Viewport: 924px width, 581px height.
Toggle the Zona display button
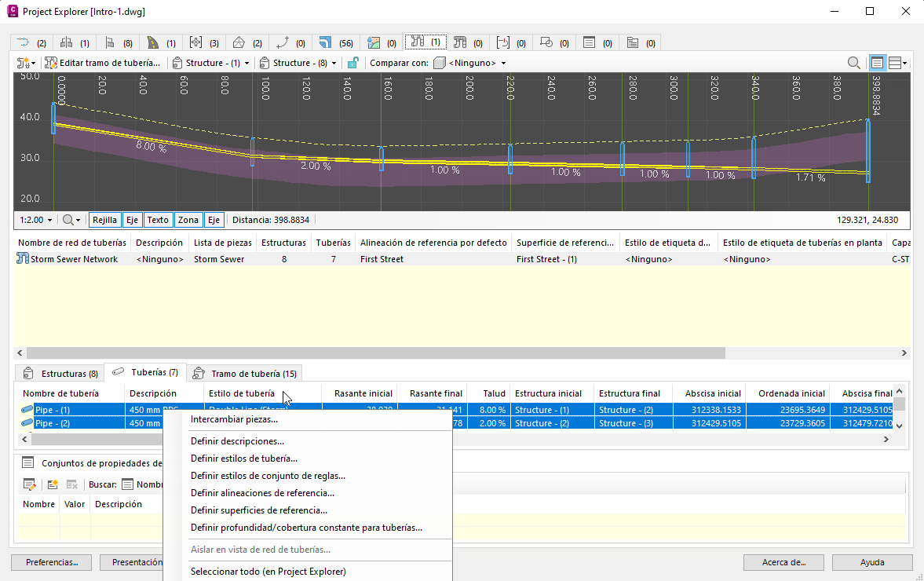(188, 221)
